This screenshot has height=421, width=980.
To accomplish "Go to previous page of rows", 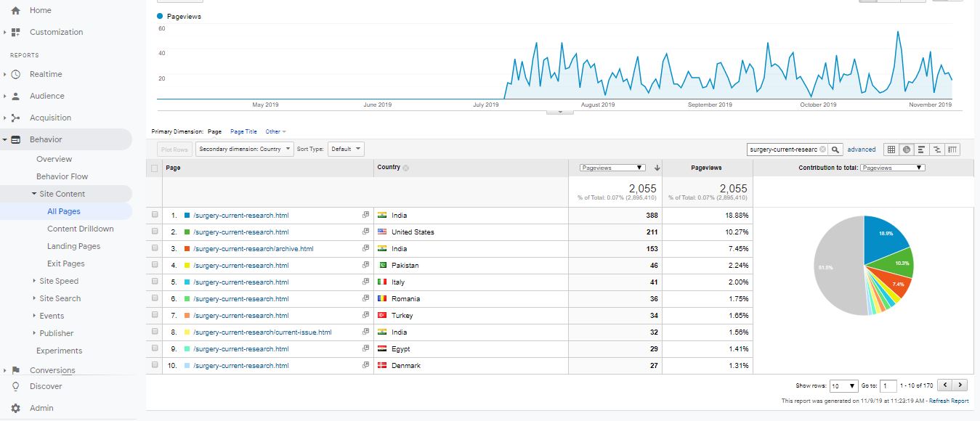I will (945, 385).
